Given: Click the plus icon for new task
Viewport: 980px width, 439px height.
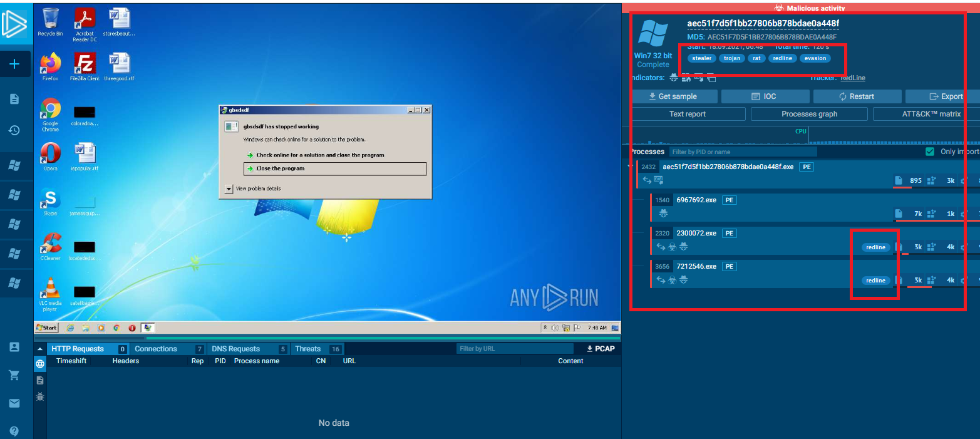Looking at the screenshot, I should 14,65.
